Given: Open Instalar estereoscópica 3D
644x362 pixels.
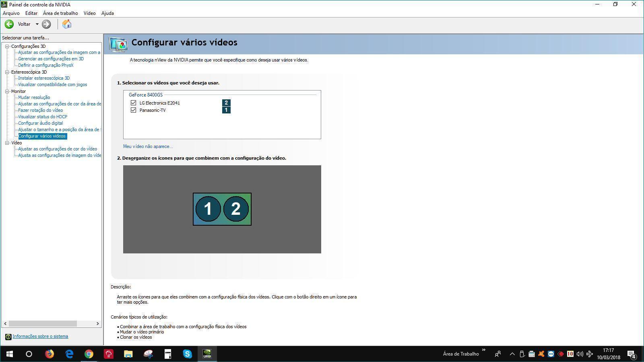Looking at the screenshot, I should click(44, 78).
